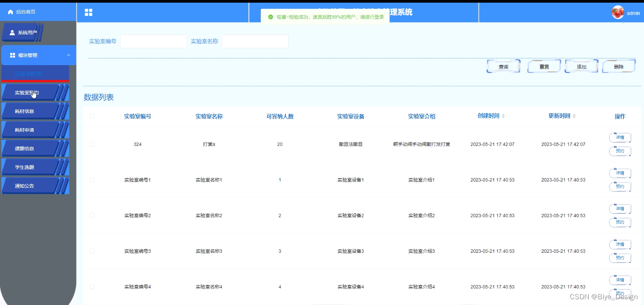This screenshot has width=644, height=305.
Task: Click the 可容纳人数 column header
Action: click(x=280, y=116)
